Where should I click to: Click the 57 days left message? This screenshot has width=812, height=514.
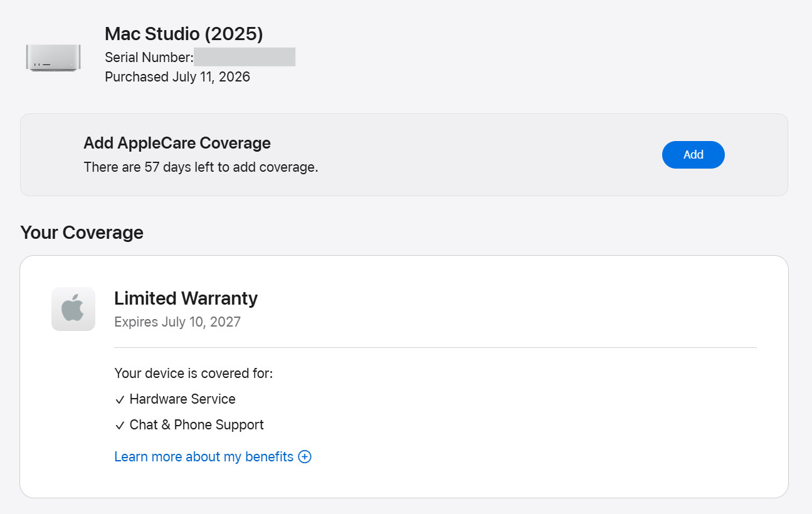tap(201, 167)
